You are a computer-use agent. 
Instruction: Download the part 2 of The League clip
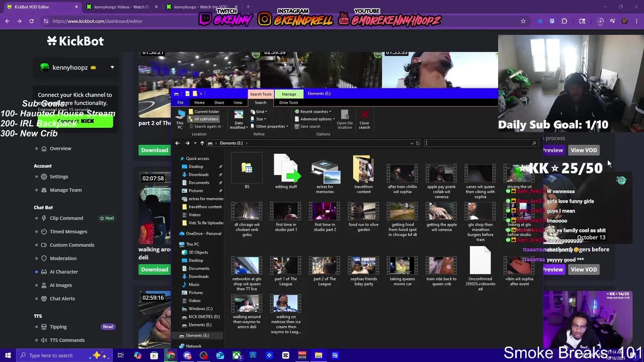(154, 150)
